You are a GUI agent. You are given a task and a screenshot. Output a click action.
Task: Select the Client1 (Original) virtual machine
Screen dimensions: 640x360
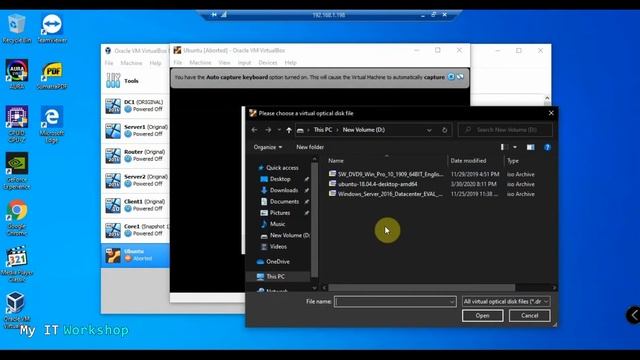click(136, 205)
